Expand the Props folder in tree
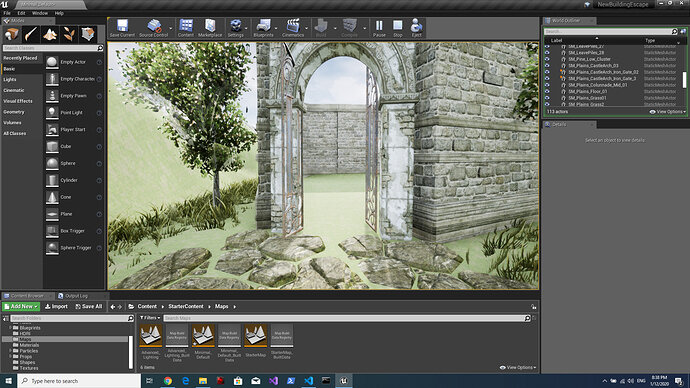 pyautogui.click(x=10, y=357)
